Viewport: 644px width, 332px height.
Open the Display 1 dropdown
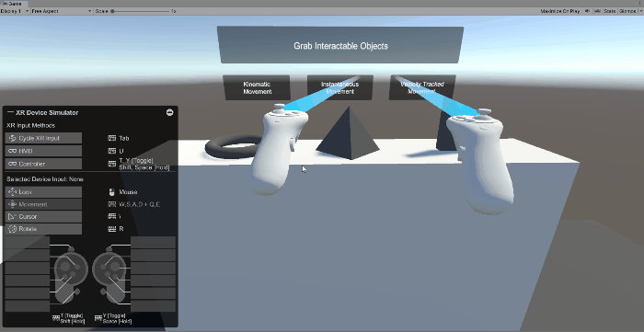[x=15, y=11]
